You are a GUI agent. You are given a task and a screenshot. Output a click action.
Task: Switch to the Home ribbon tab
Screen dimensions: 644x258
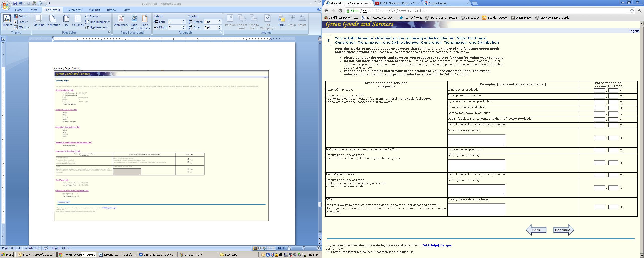[x=19, y=10]
